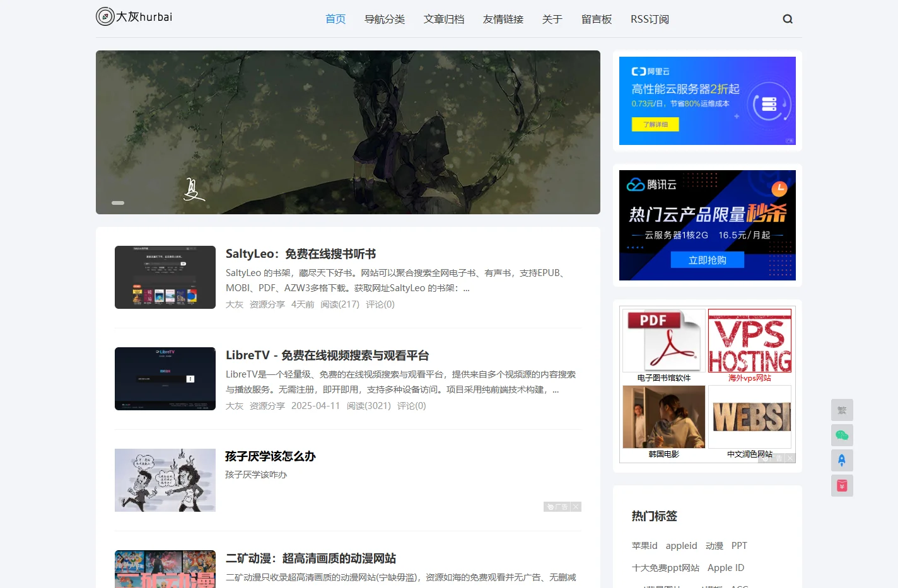Click the large banner artwork image

coord(348,132)
